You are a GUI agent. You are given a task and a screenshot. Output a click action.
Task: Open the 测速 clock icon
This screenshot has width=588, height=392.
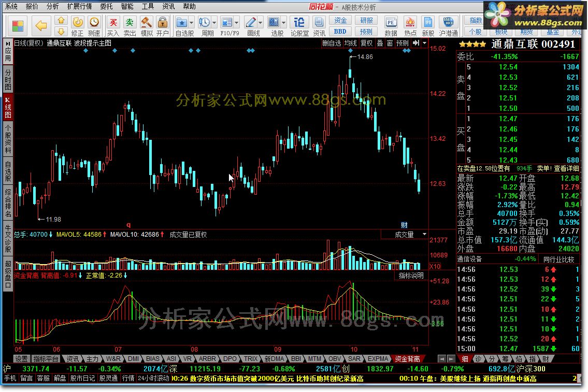(94, 22)
